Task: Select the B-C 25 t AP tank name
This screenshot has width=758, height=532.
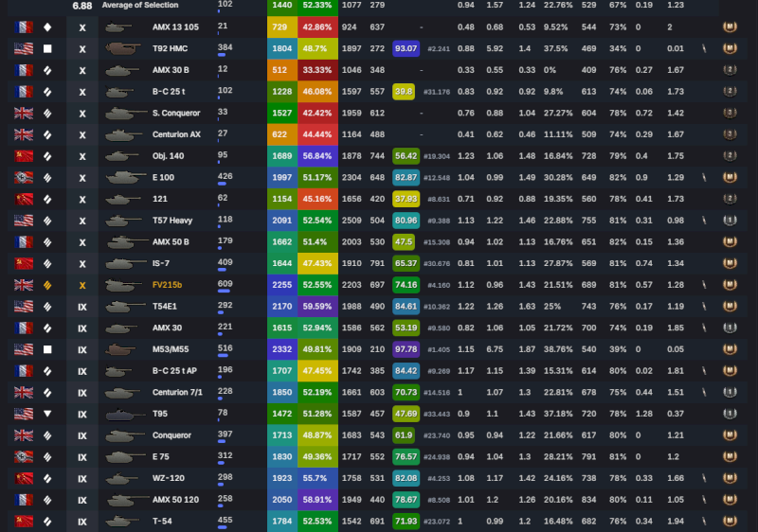Action: click(174, 371)
